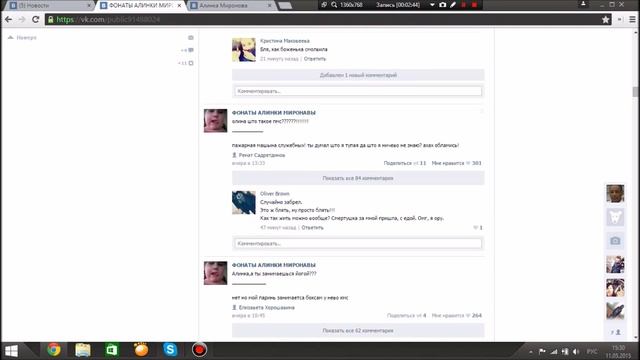Click the red record app in taskbar

199,350
